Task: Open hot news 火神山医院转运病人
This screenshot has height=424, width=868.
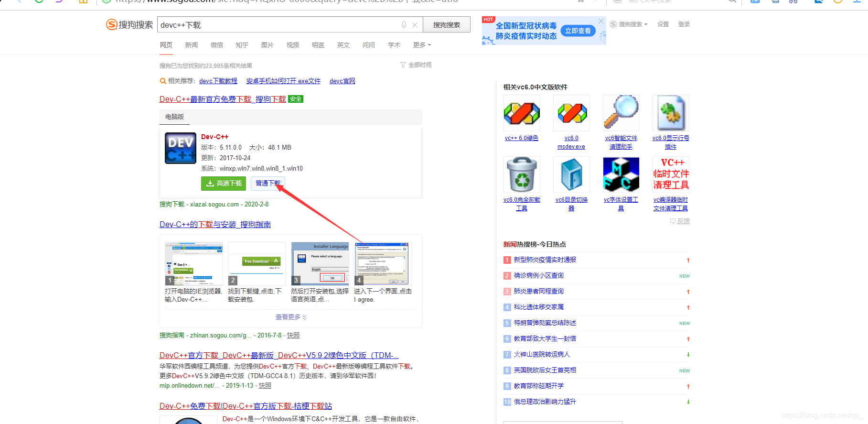Action: click(542, 354)
